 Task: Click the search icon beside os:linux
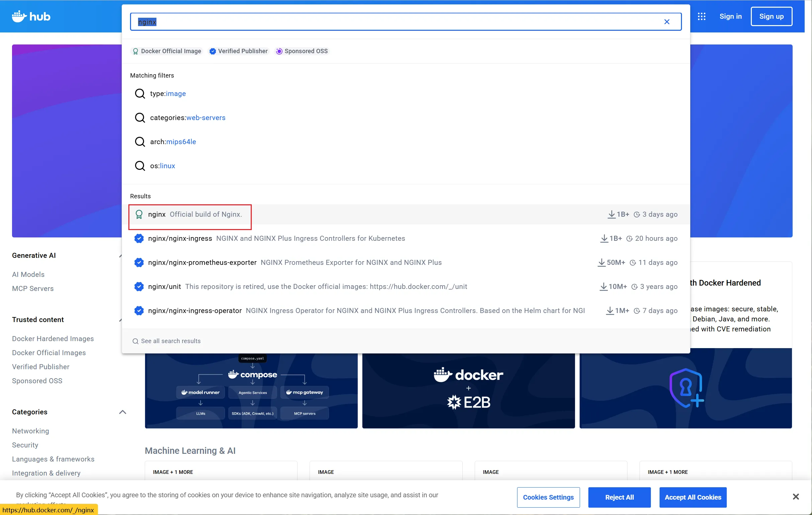pyautogui.click(x=140, y=166)
